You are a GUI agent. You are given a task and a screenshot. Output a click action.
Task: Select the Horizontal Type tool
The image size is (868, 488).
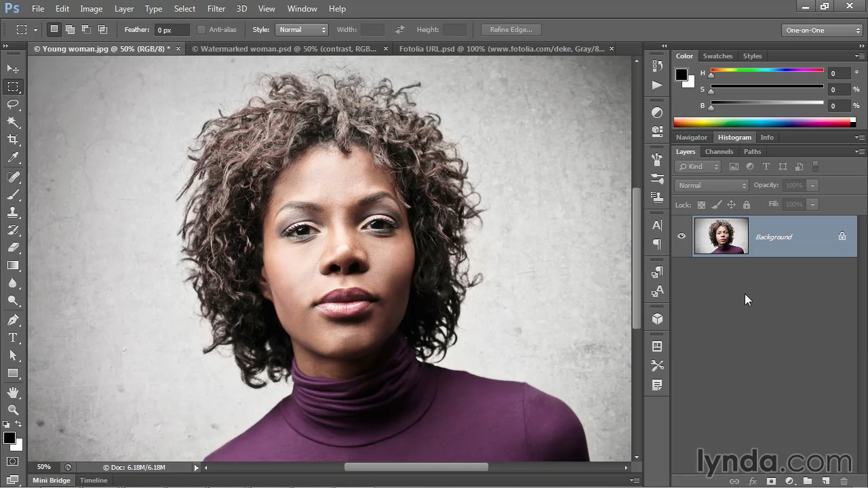click(13, 338)
